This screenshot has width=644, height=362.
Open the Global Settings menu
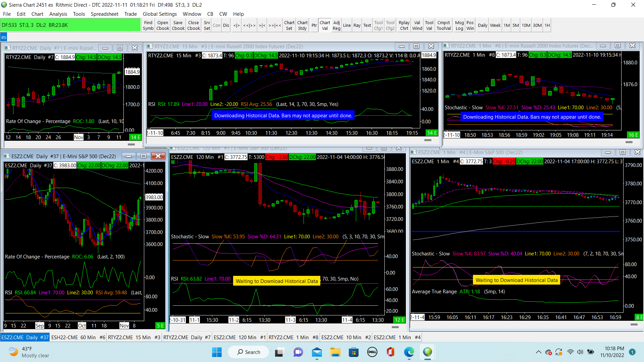pyautogui.click(x=160, y=14)
